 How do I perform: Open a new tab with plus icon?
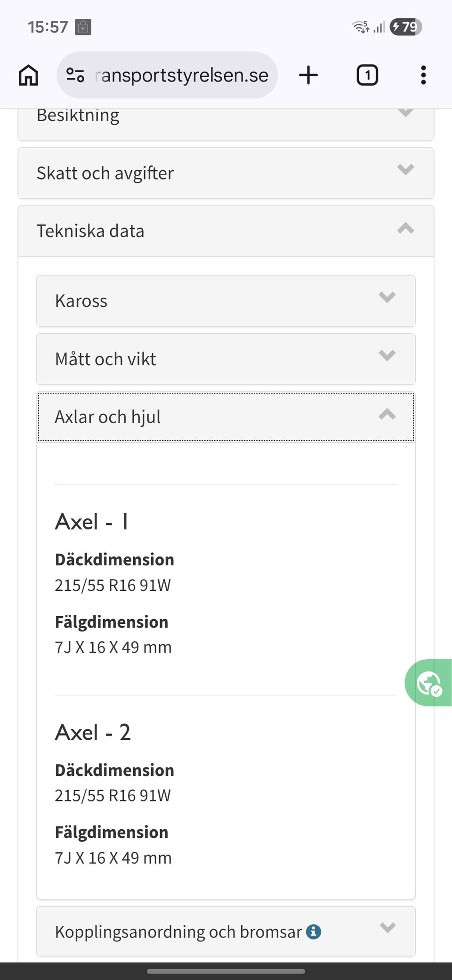tap(308, 75)
